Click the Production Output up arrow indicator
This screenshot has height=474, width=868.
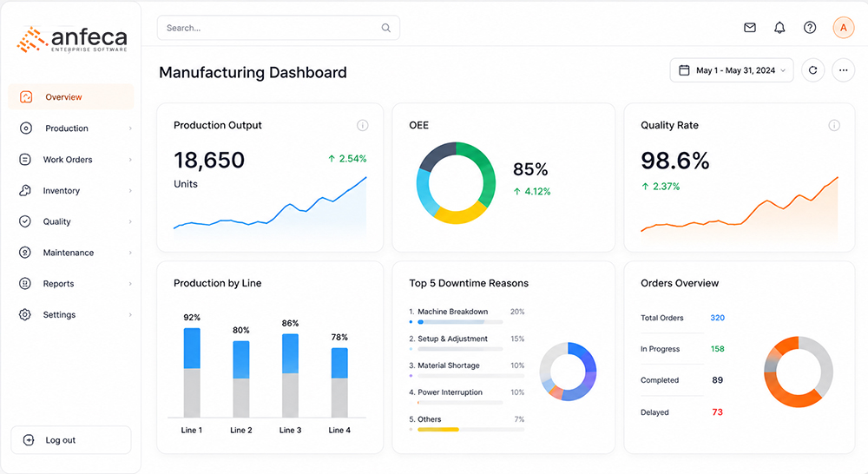tap(332, 158)
